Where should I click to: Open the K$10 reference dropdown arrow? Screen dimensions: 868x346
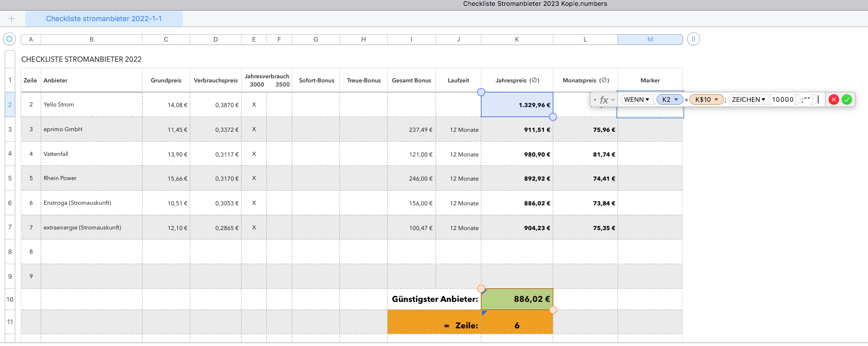click(717, 99)
